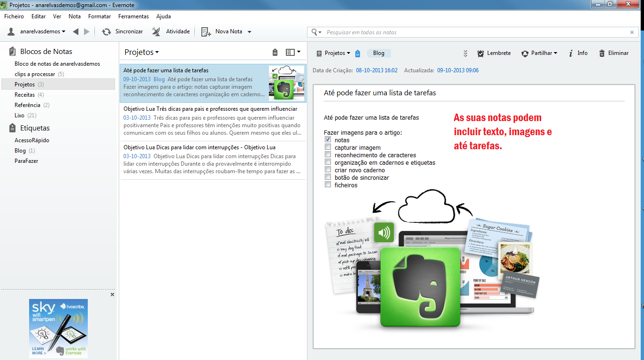The height and width of the screenshot is (360, 644).
Task: Click the updated date 09-10-2013 09:06
Action: point(458,70)
